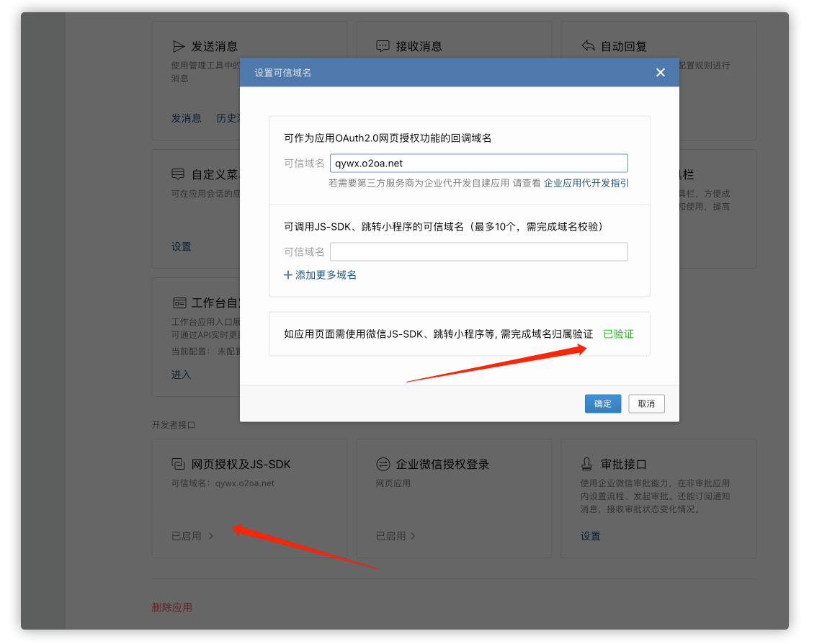840x644 pixels.
Task: Click the 发送消息 paper plane icon
Action: (x=179, y=47)
